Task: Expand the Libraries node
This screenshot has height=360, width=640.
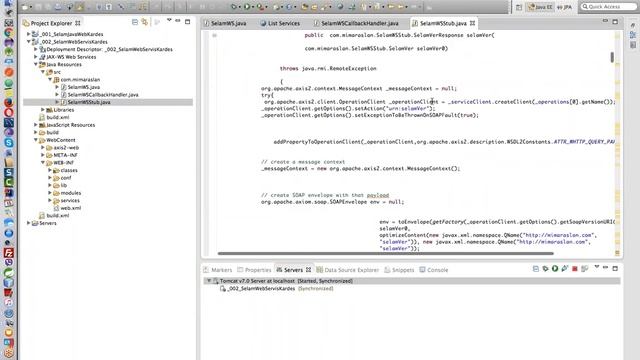Action: [x=42, y=110]
